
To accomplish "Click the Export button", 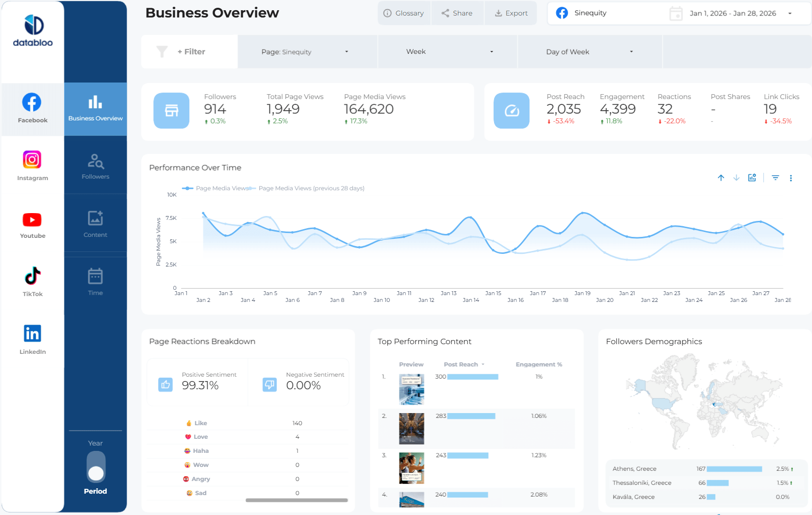I will click(511, 13).
